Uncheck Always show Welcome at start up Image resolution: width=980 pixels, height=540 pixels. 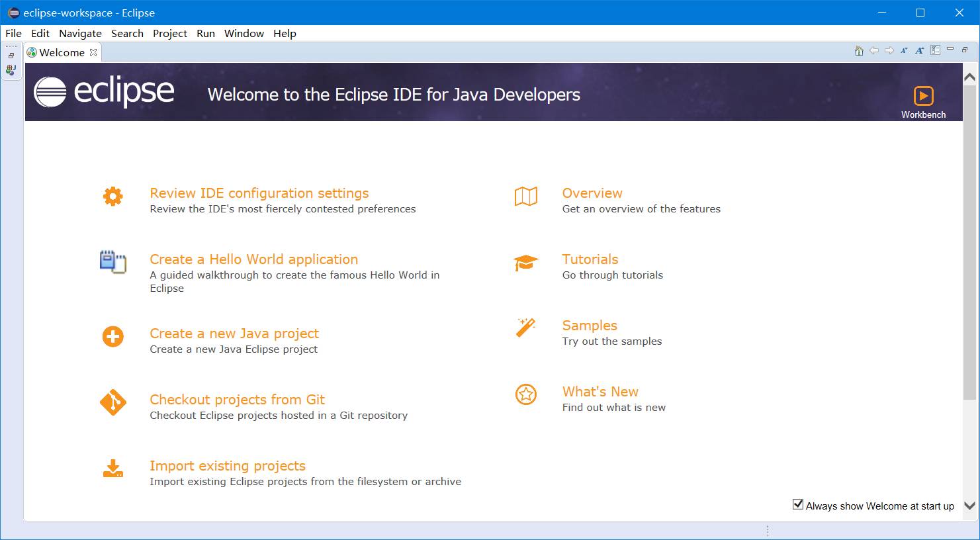coord(798,505)
